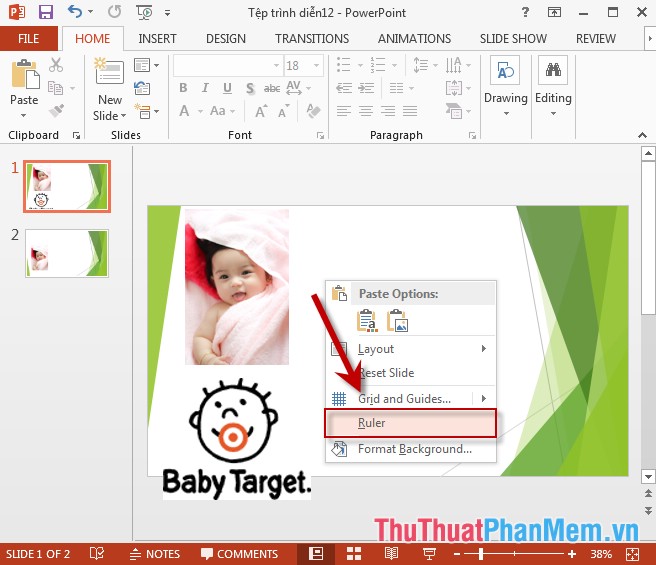Open Text Direction menu
Viewport: 656px width, 565px height.
458,65
